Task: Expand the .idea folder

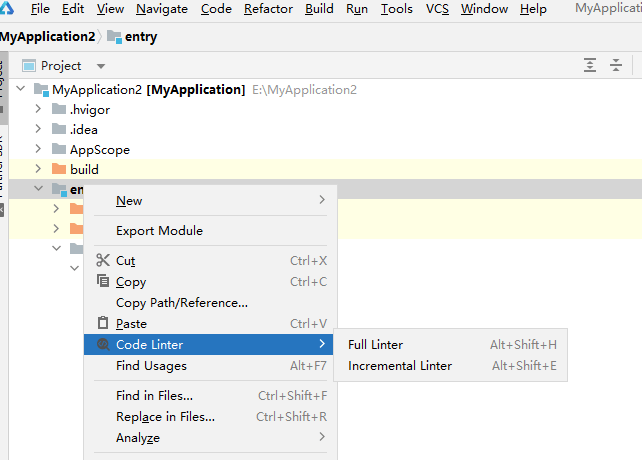Action: pos(38,129)
